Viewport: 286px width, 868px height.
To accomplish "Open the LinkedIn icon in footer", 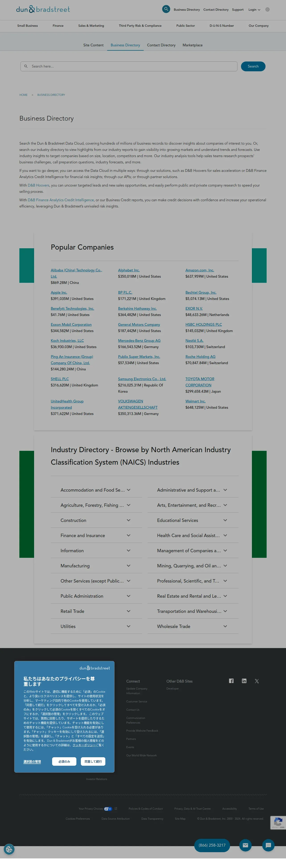I will click(244, 681).
